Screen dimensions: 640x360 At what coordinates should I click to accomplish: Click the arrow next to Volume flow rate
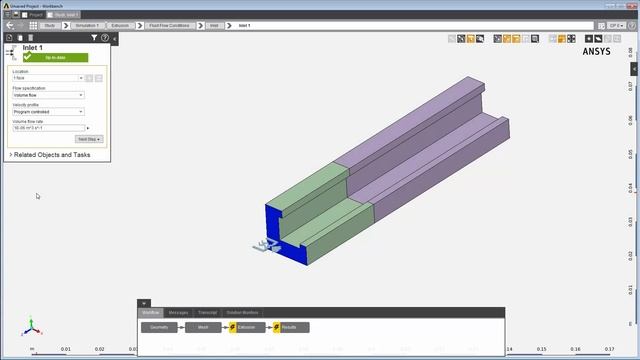point(88,128)
